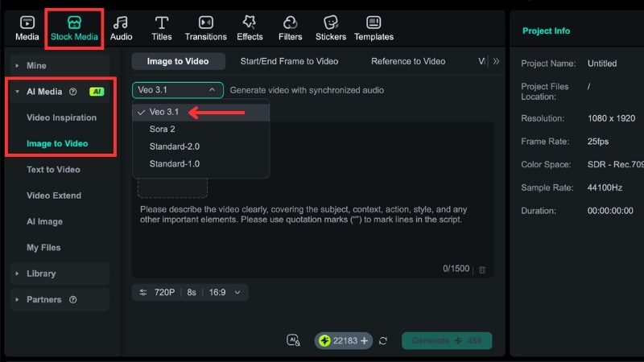Open the generation settings sliders icon
644x362 pixels.
pos(143,292)
